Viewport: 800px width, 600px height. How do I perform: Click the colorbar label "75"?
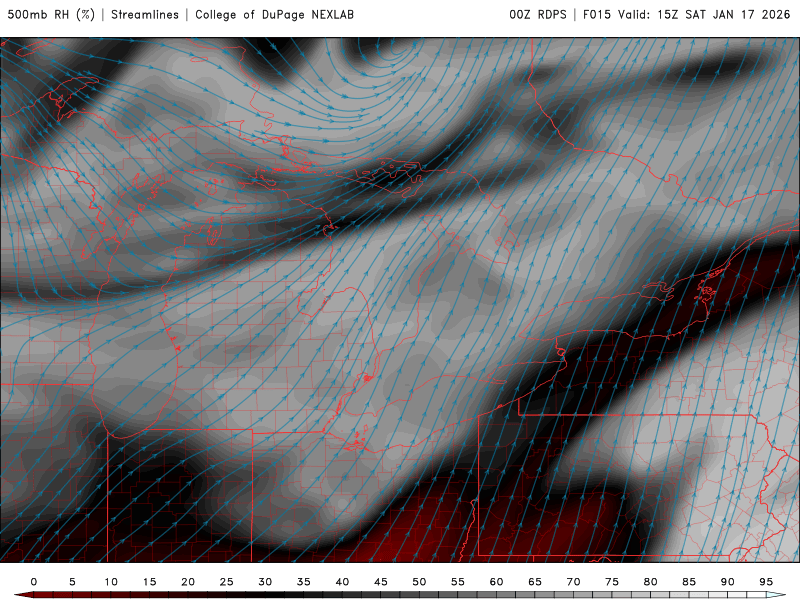click(x=612, y=582)
